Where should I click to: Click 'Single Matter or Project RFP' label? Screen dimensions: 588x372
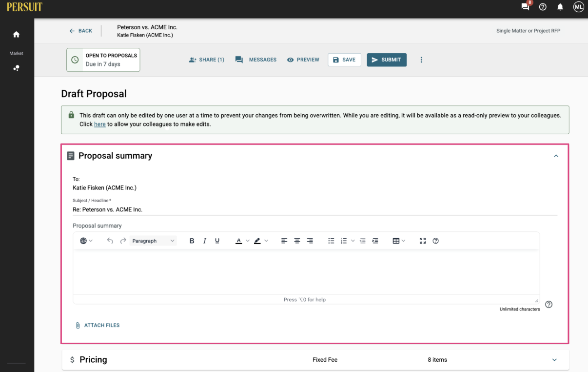click(528, 31)
